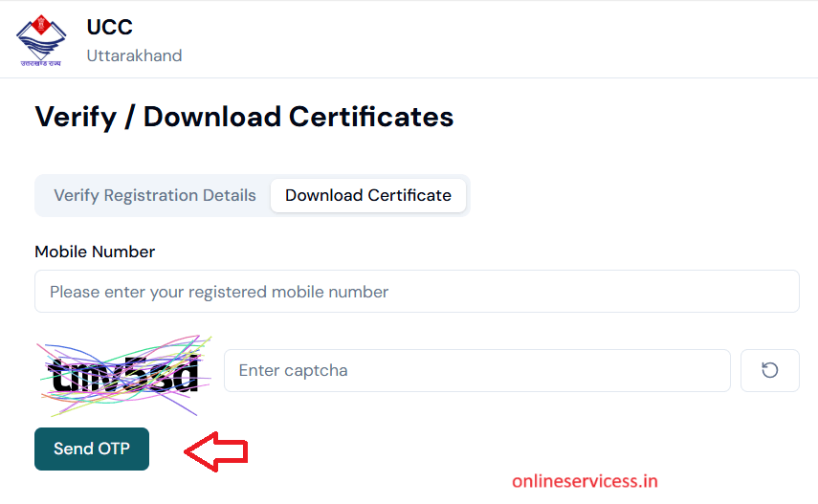Focus the registered mobile number field
818x504 pixels.
coord(417,291)
